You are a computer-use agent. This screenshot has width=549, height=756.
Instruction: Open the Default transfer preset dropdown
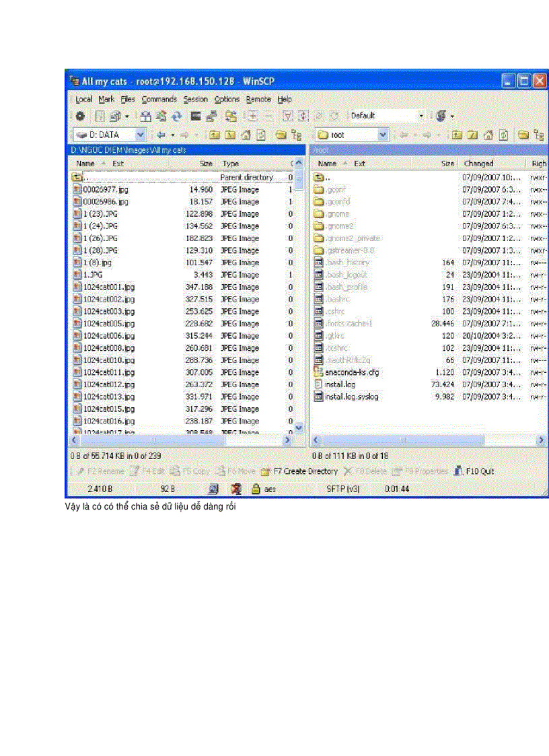pos(422,116)
